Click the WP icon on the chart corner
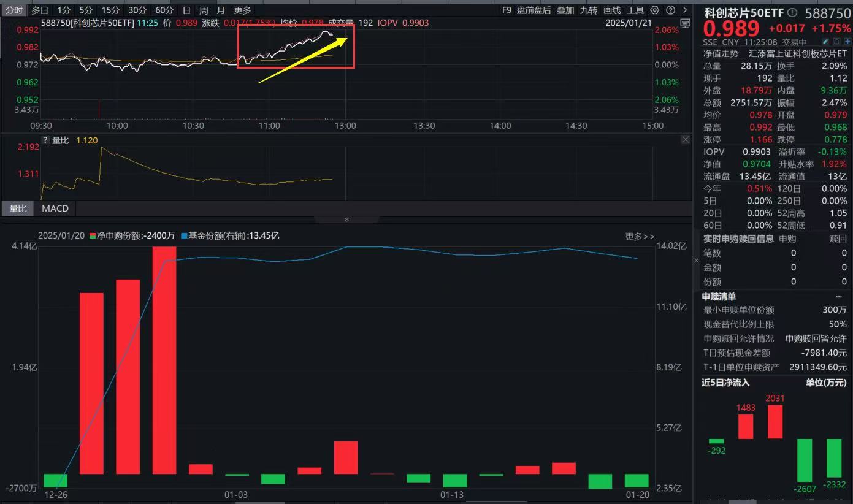The height and width of the screenshot is (504, 853). pyautogui.click(x=686, y=24)
